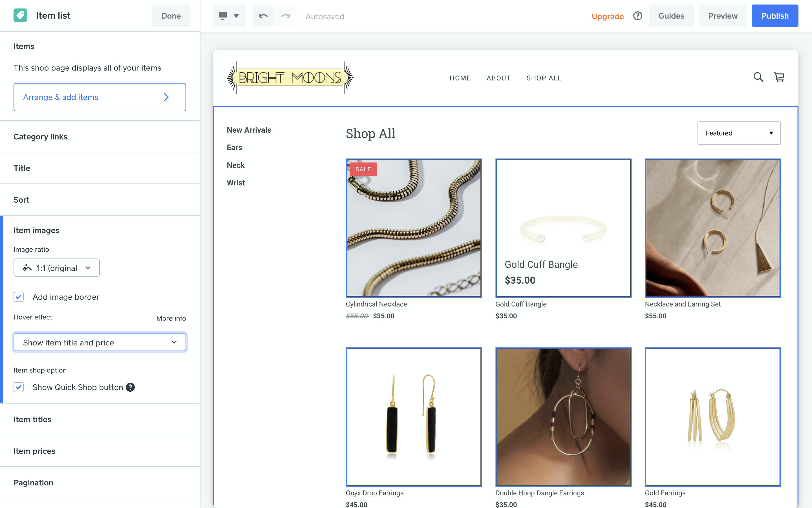Toggle the Show Quick Shop button checkbox
Image resolution: width=812 pixels, height=508 pixels.
click(x=19, y=387)
